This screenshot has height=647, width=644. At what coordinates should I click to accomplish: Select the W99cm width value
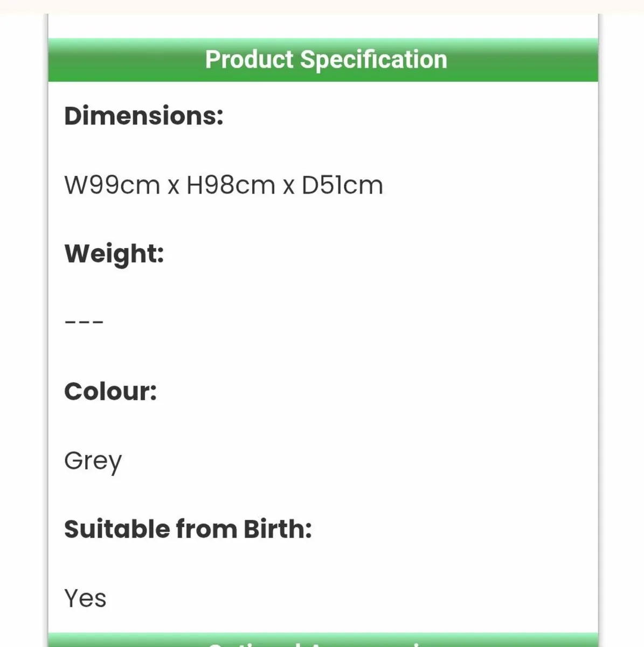point(112,185)
